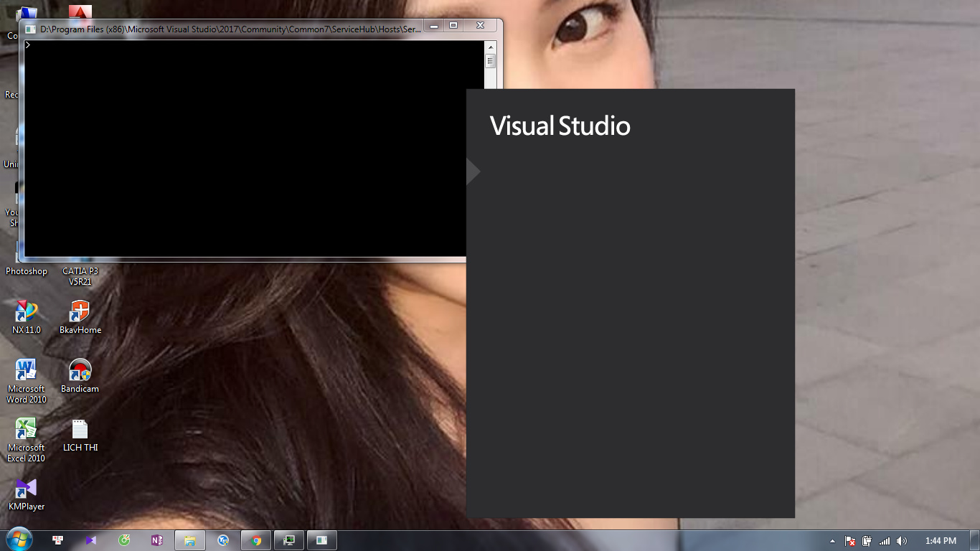The width and height of the screenshot is (980, 551).
Task: Open NX 11.0 desktop shortcut
Action: pos(27,317)
